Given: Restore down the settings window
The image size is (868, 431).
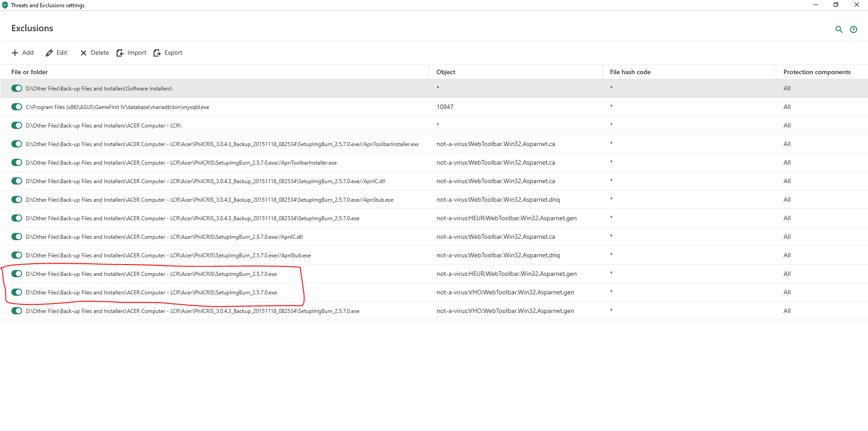Looking at the screenshot, I should 835,5.
